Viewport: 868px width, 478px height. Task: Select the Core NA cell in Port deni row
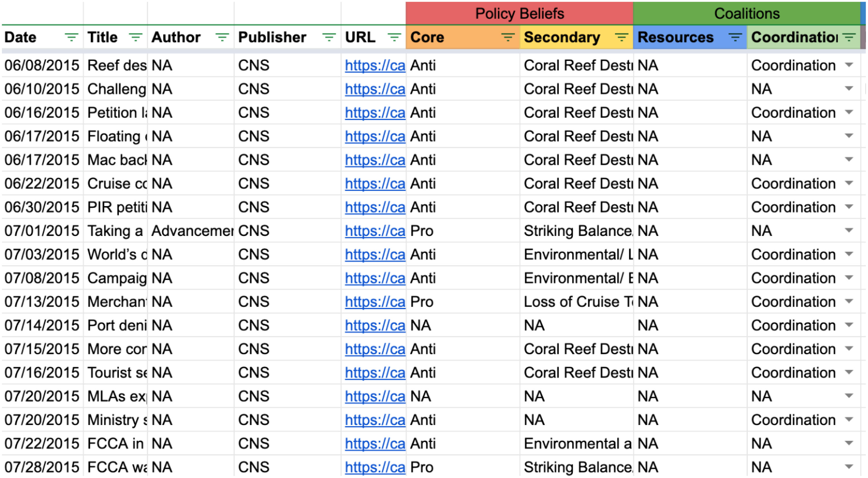[x=463, y=325]
